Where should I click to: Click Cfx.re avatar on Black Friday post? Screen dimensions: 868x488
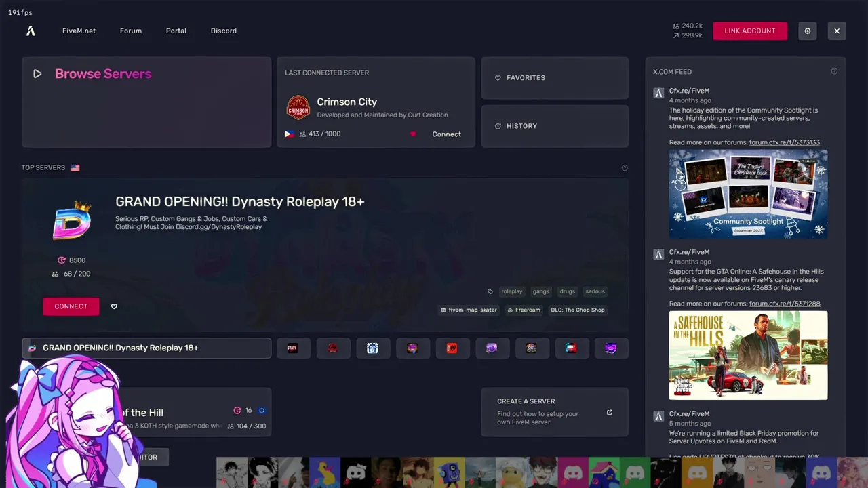click(x=658, y=416)
